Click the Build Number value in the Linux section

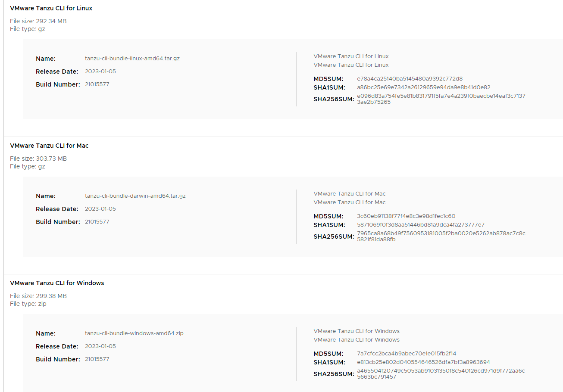pyautogui.click(x=97, y=84)
